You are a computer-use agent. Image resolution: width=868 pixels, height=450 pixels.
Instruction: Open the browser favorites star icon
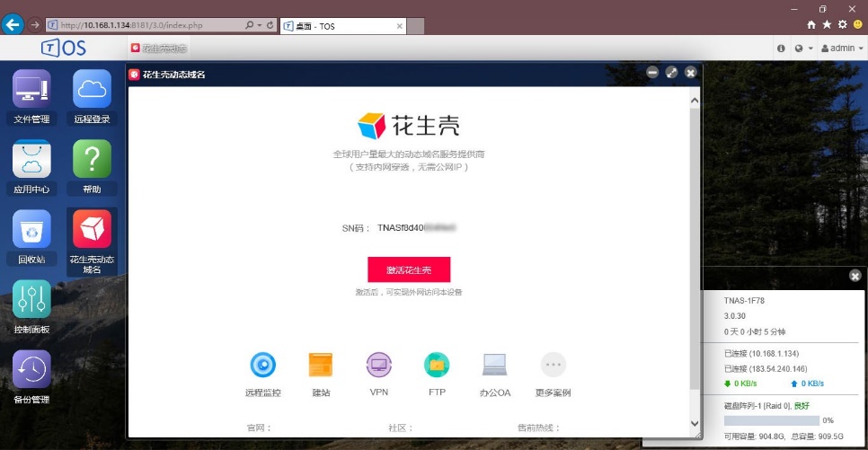827,24
